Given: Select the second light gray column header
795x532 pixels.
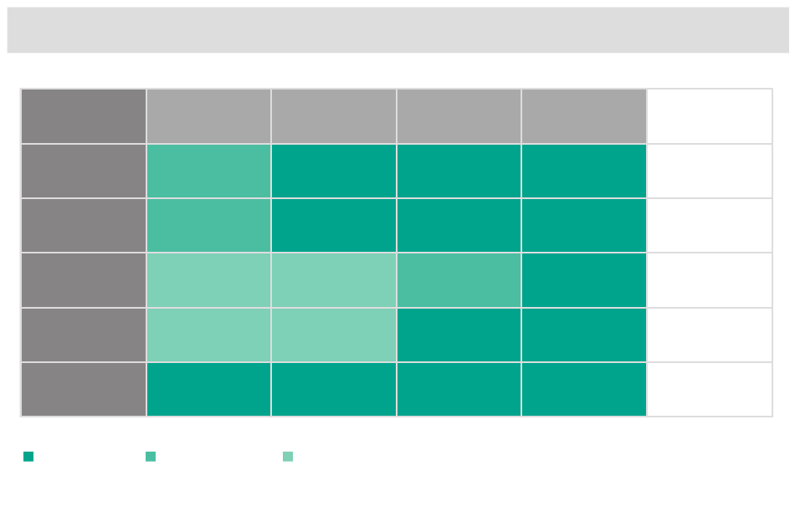Looking at the screenshot, I should tap(334, 116).
